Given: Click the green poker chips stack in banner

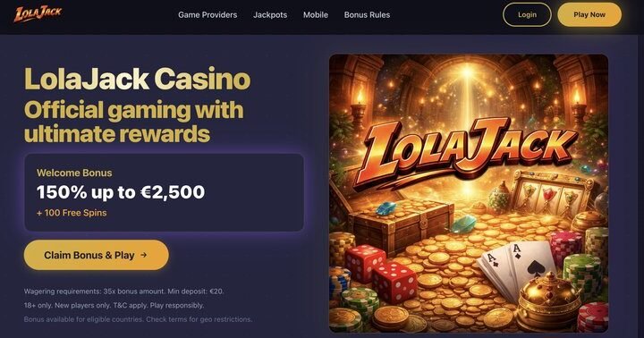Looking at the screenshot, I should point(583,273).
